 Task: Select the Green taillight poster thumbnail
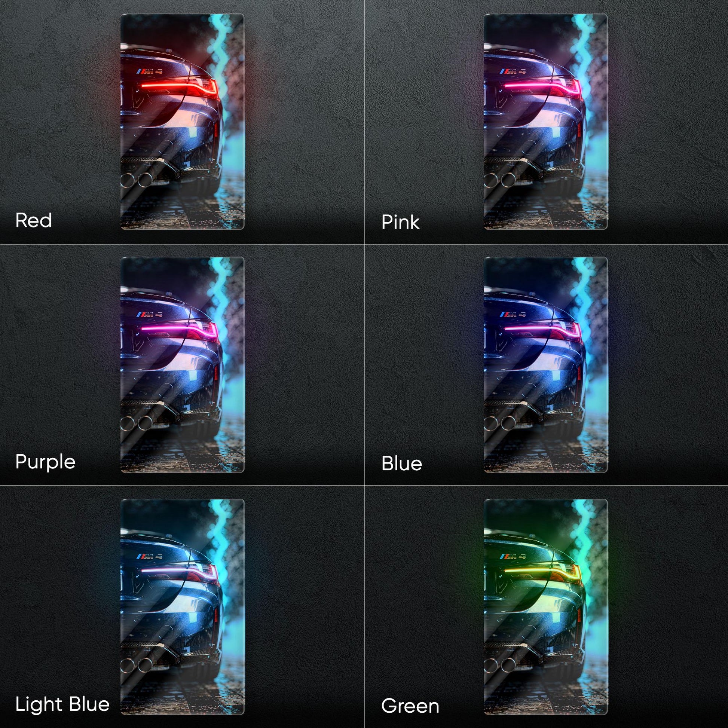pyautogui.click(x=545, y=607)
